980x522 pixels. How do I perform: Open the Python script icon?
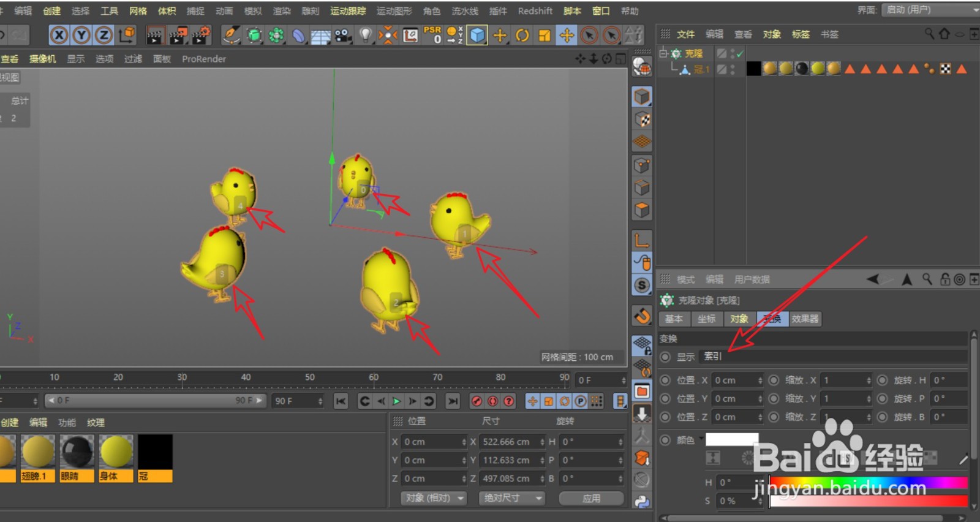click(x=642, y=501)
